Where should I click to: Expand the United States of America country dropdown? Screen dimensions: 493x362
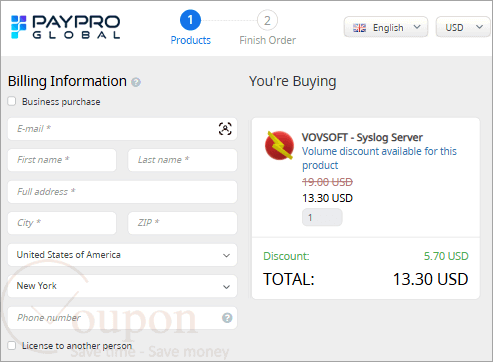click(x=122, y=255)
